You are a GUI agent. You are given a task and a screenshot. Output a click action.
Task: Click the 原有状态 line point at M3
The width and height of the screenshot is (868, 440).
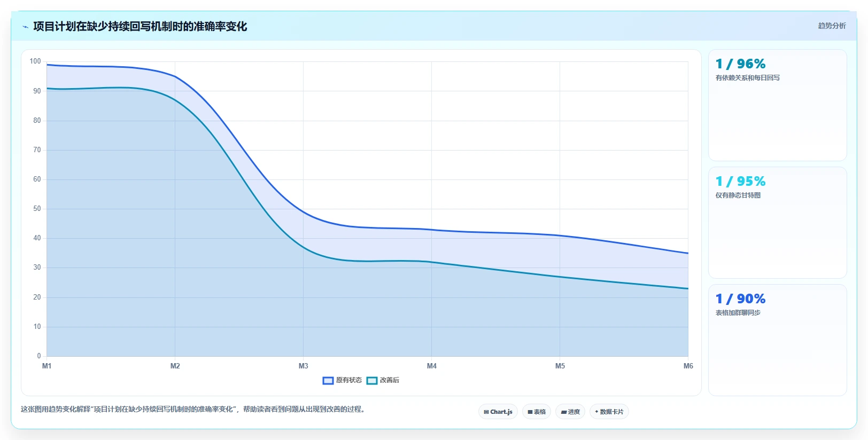[x=304, y=212]
